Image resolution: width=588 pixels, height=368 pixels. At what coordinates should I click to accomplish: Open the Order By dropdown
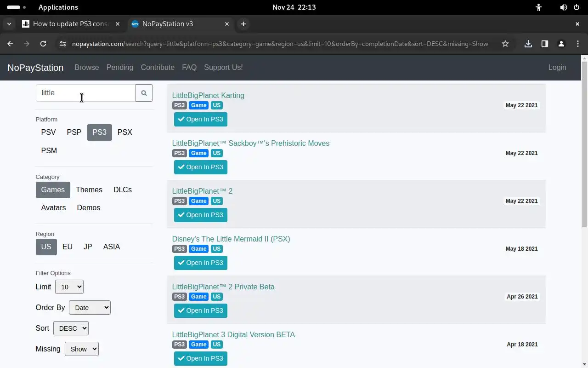(x=90, y=307)
